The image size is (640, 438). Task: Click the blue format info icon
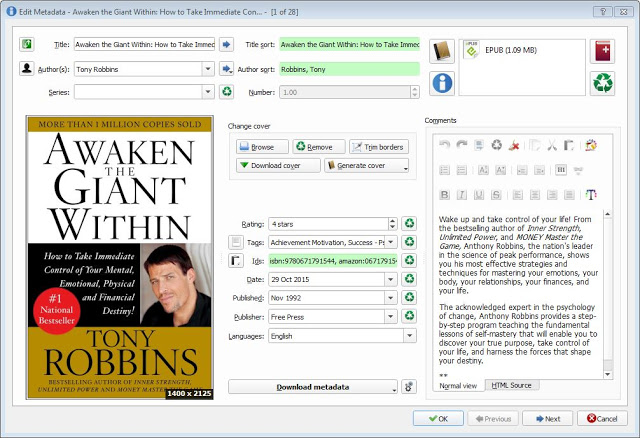pyautogui.click(x=441, y=83)
